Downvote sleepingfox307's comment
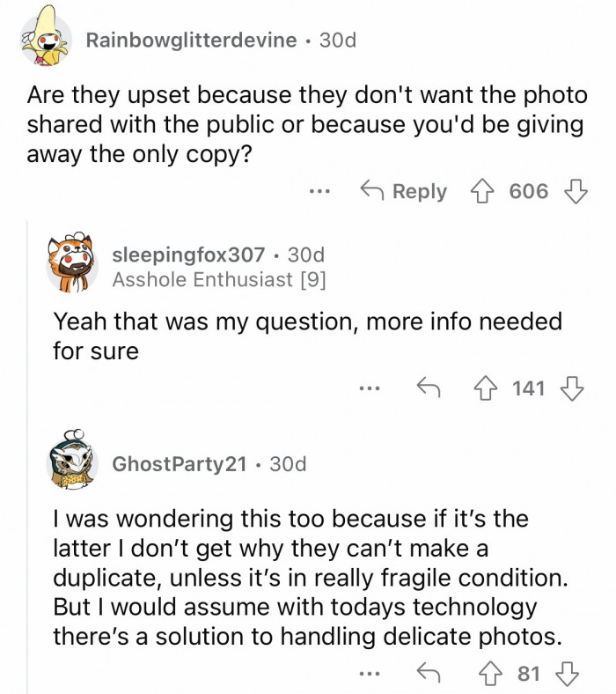616x694 pixels. pos(573,388)
